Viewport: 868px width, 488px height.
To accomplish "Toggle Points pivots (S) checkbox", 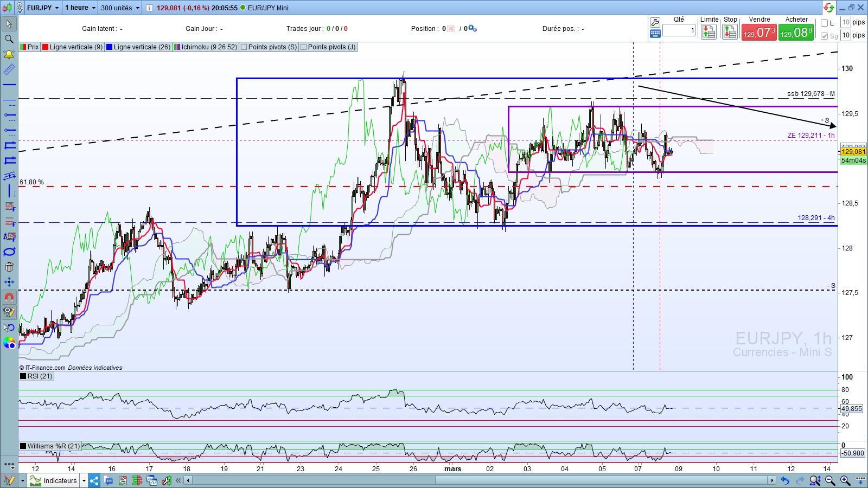I will (x=244, y=47).
